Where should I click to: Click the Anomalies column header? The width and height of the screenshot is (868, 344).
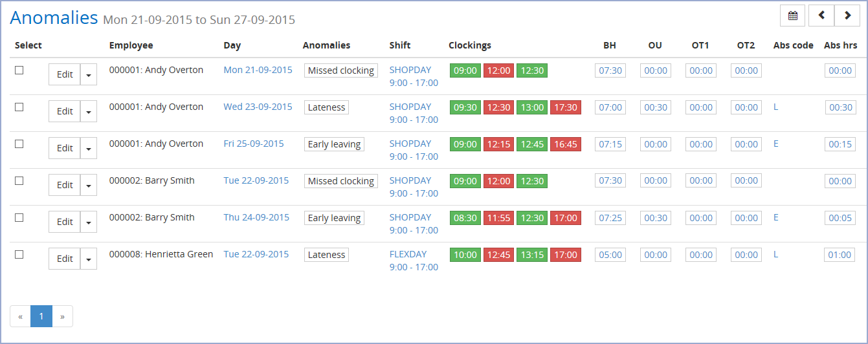pyautogui.click(x=326, y=45)
